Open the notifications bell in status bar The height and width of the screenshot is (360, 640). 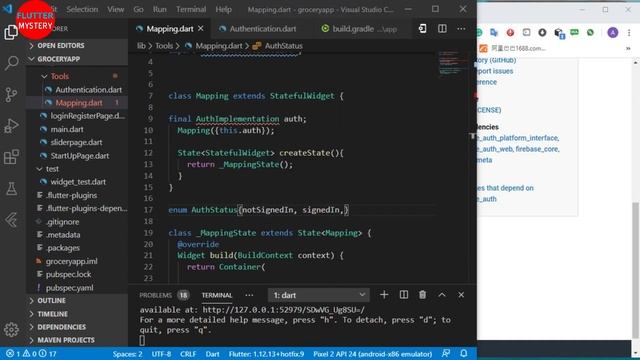click(x=464, y=353)
